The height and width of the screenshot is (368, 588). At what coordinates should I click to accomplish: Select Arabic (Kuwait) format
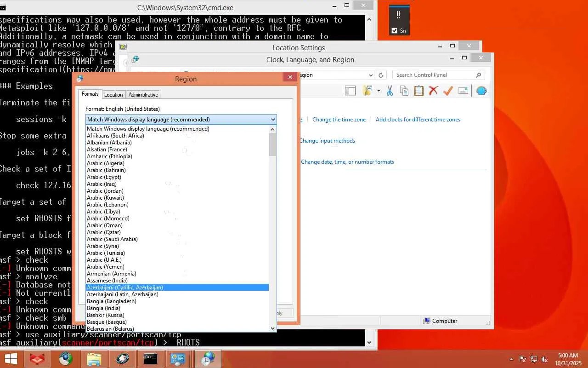click(177, 198)
